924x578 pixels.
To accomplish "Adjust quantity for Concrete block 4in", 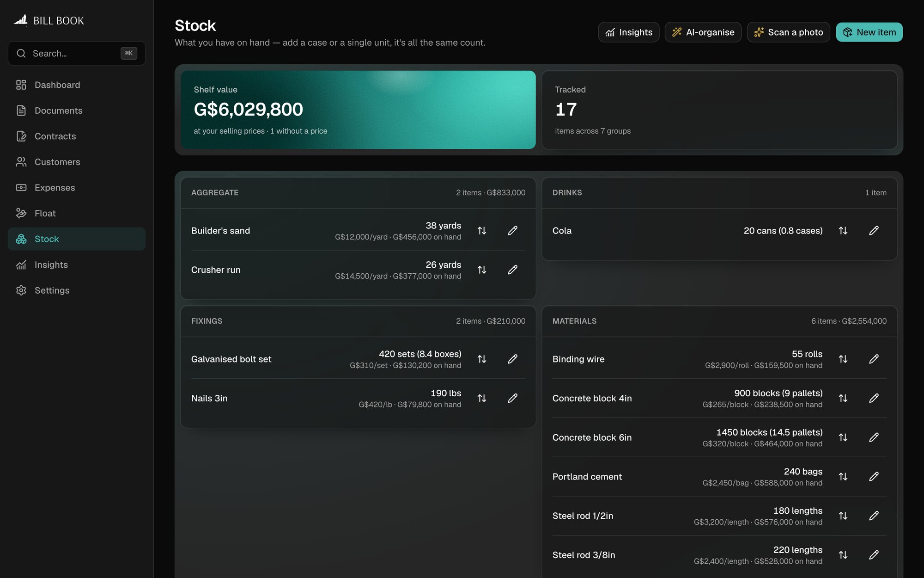I will [x=843, y=399].
